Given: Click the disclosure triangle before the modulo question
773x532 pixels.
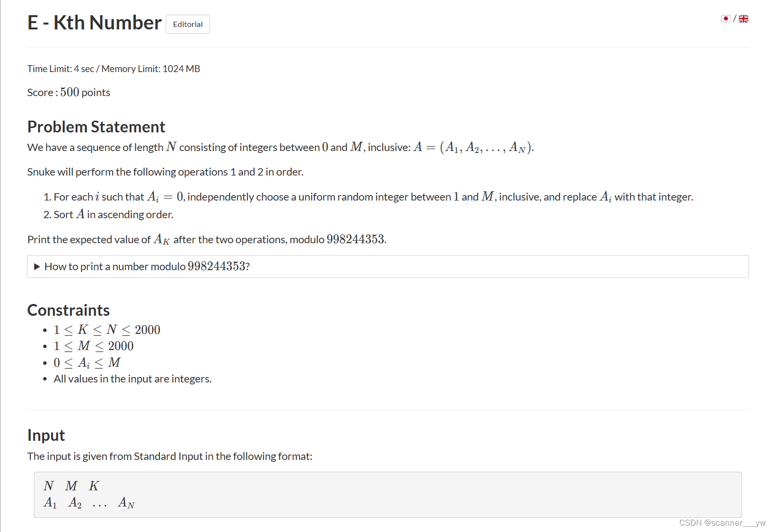Looking at the screenshot, I should [x=36, y=266].
